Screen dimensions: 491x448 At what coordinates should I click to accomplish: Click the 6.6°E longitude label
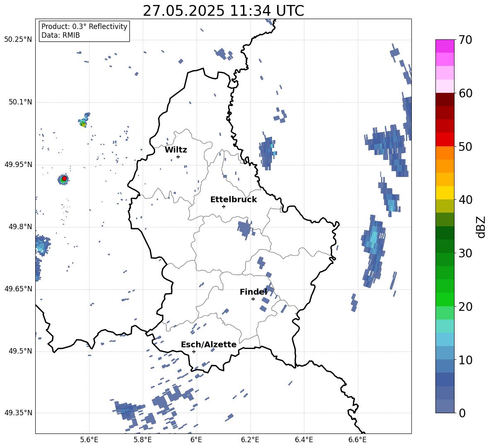(x=357, y=440)
